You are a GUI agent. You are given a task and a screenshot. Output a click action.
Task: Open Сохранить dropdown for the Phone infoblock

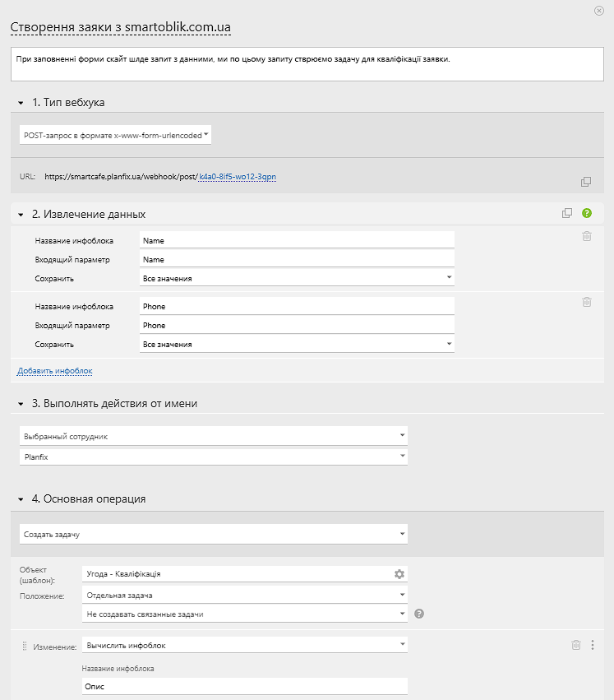click(x=297, y=344)
